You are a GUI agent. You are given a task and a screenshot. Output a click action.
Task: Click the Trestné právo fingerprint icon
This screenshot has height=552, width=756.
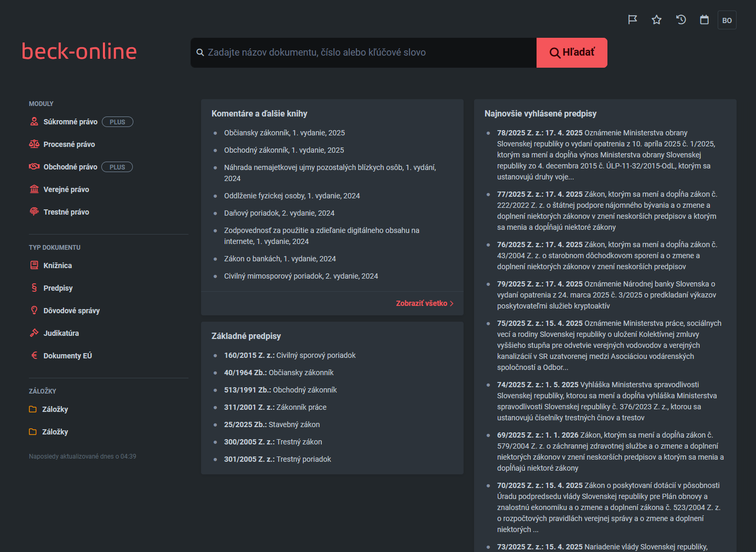pos(34,212)
